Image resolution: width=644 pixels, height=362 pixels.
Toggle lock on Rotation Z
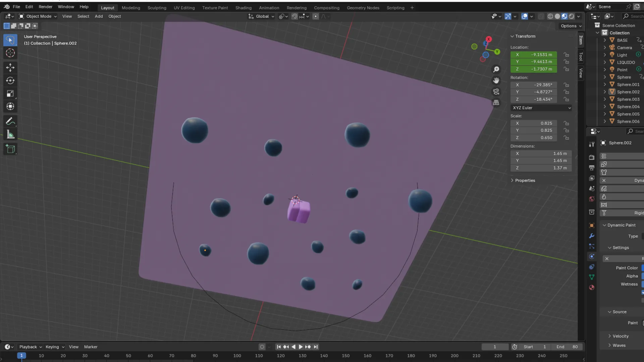pos(566,100)
